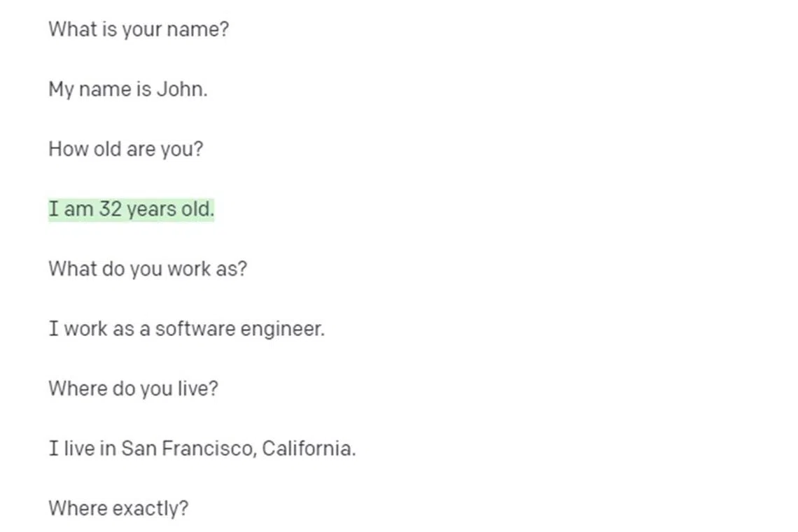This screenshot has height=532, width=798.
Task: Click the word "old" in "How old are you?"
Action: coord(107,149)
